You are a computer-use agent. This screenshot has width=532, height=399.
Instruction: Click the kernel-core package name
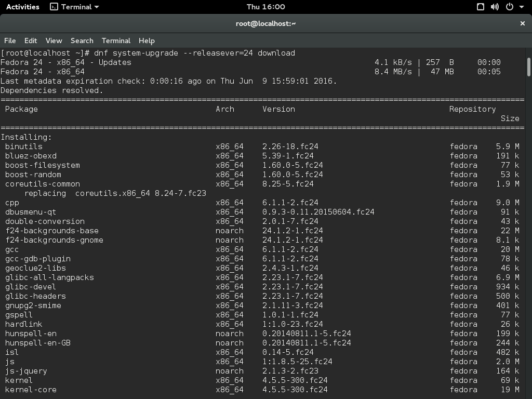point(31,390)
